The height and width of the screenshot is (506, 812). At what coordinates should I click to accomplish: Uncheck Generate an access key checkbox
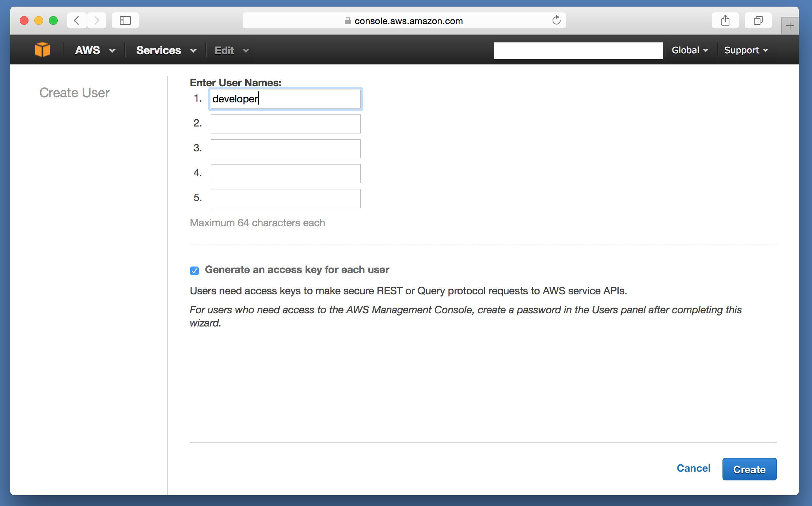(194, 271)
